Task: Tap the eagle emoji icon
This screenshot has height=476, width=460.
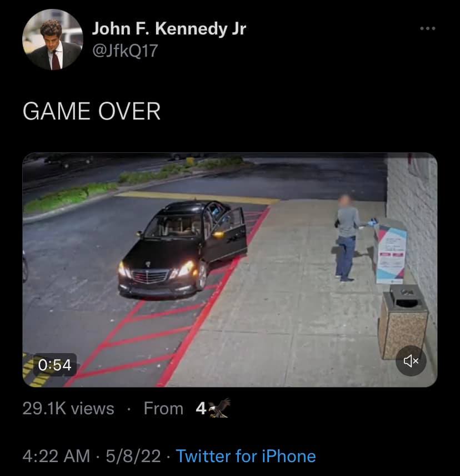Action: [219, 408]
